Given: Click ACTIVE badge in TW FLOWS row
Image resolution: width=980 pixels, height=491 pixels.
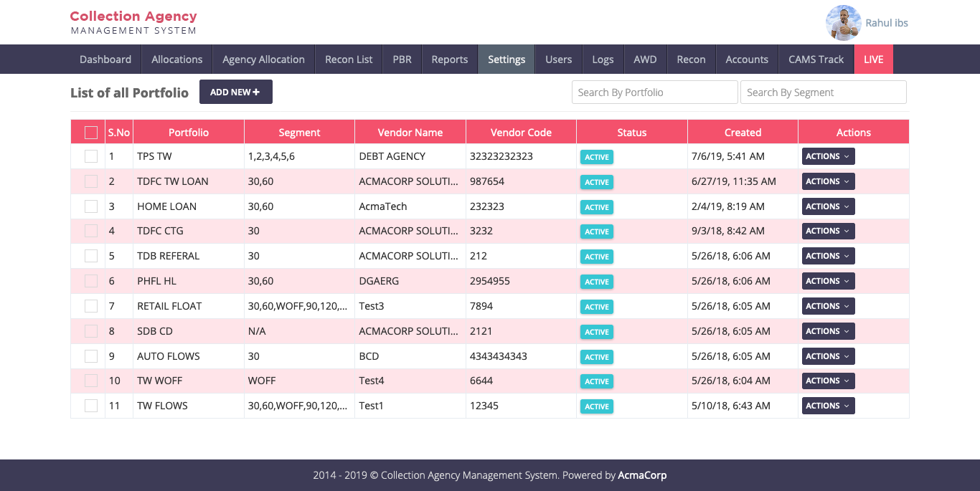Looking at the screenshot, I should tap(596, 406).
